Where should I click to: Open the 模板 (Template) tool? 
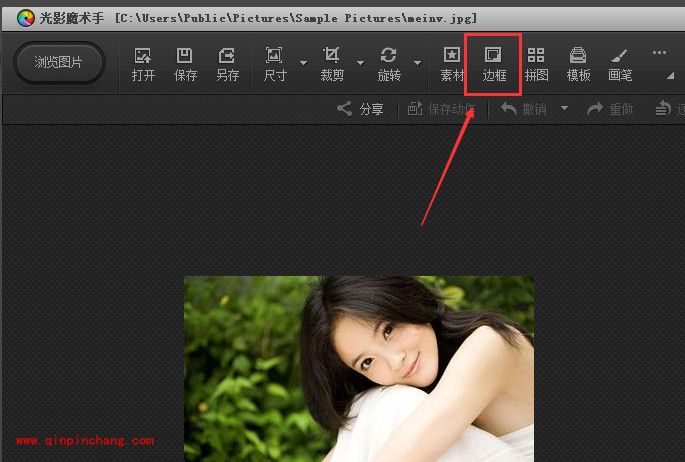[x=578, y=64]
